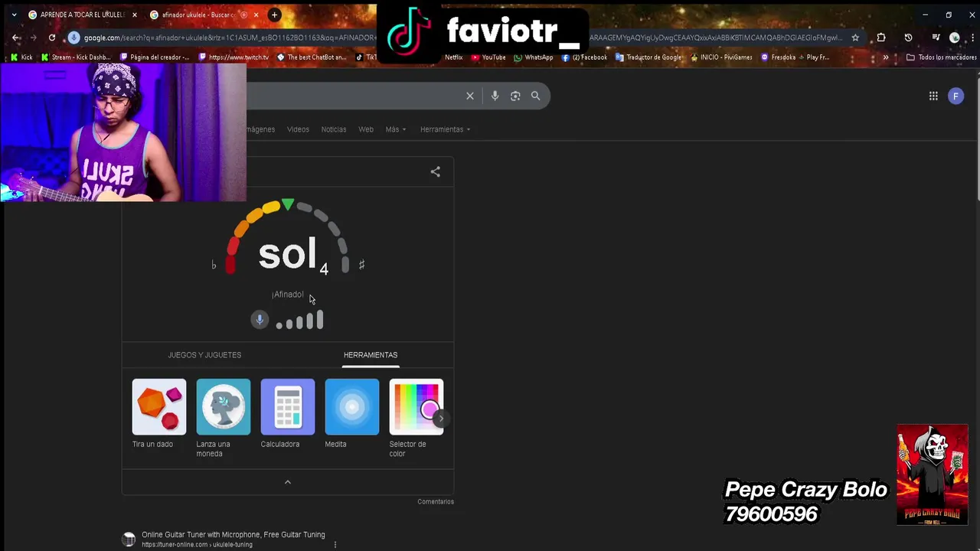Open Tira un dado tool
Image resolution: width=980 pixels, height=551 pixels.
(x=159, y=414)
